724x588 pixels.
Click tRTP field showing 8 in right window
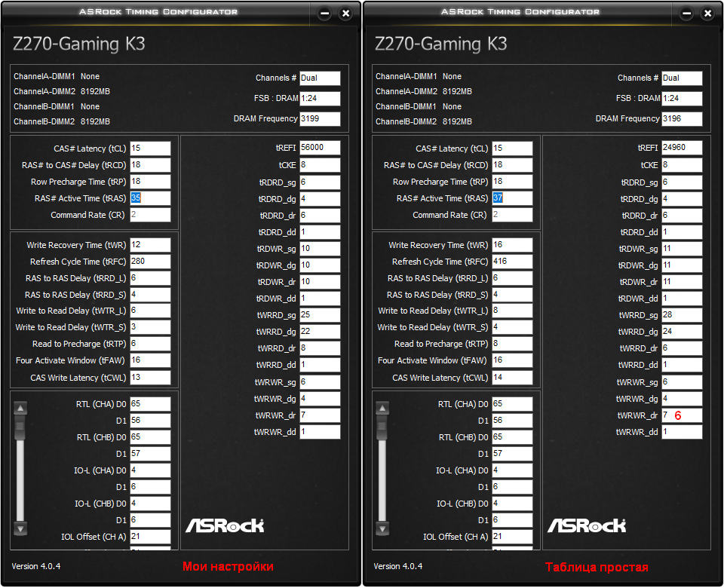click(512, 344)
